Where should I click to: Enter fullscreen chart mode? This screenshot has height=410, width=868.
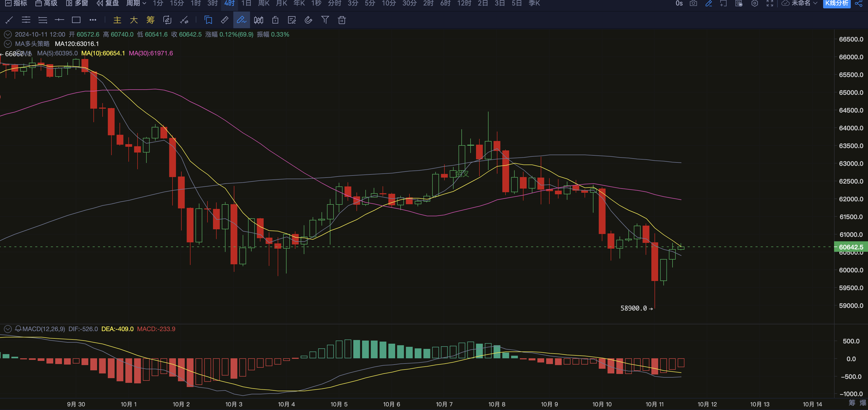pos(770,3)
